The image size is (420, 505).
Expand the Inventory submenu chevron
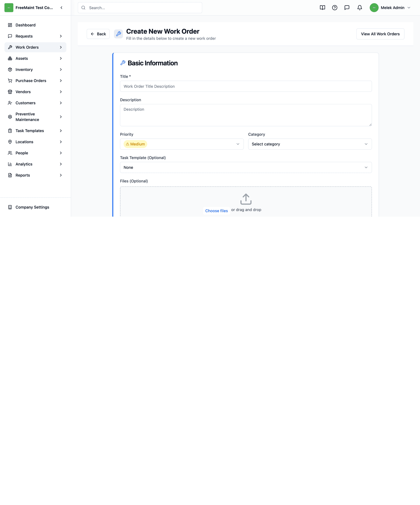point(61,69)
